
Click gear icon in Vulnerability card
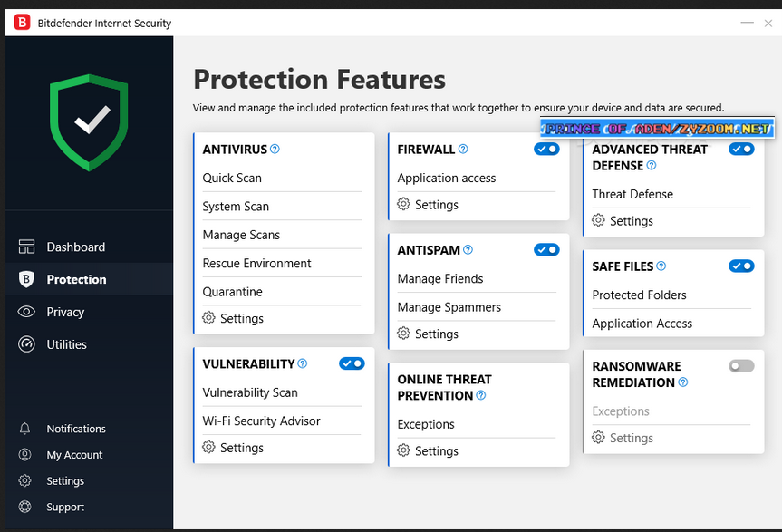tap(208, 447)
